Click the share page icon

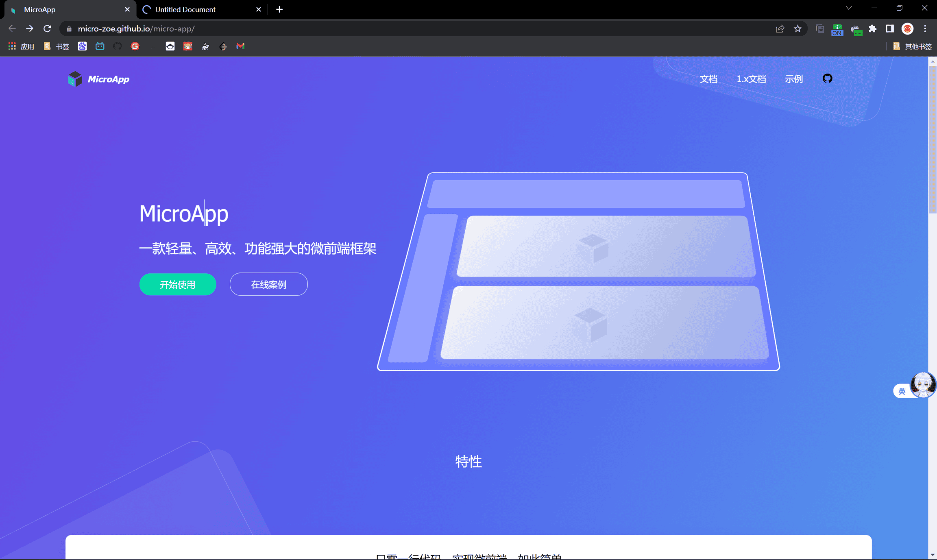(780, 29)
